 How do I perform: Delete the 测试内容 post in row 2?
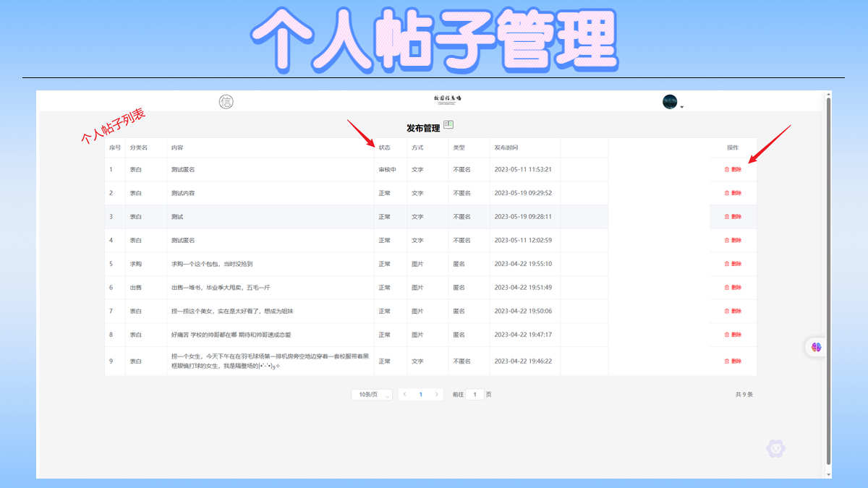point(733,193)
